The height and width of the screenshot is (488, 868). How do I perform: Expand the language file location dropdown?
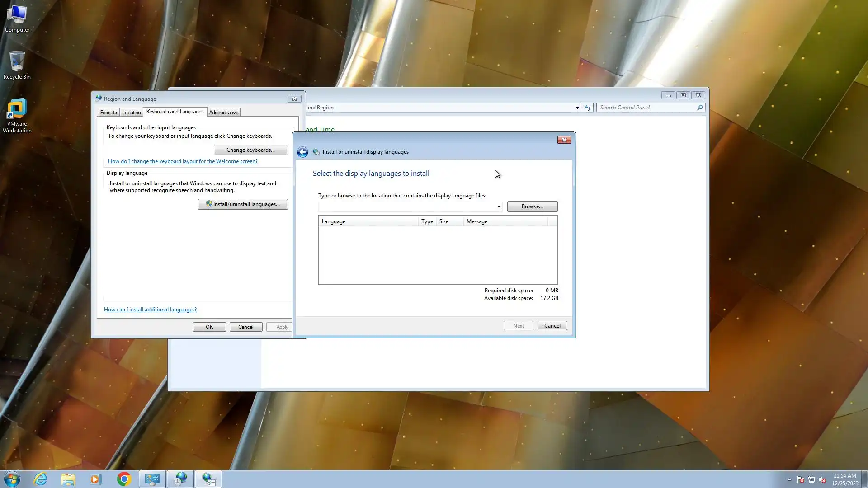point(499,207)
